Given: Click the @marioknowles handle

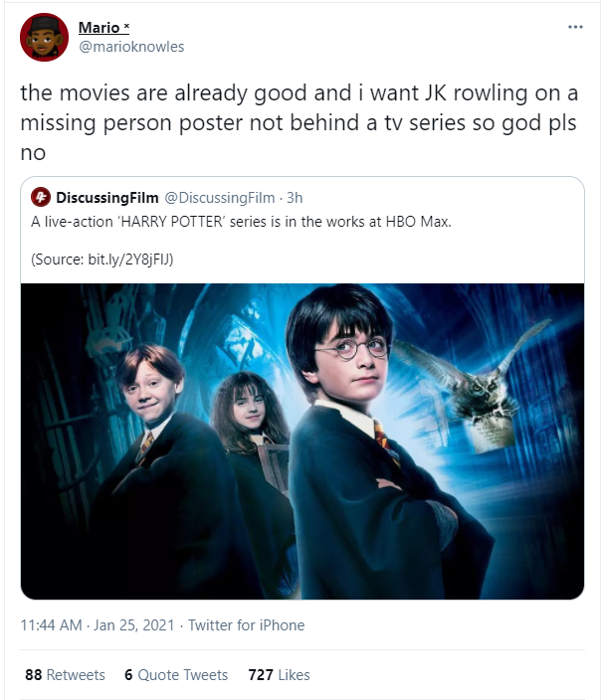Looking at the screenshot, I should click(x=130, y=47).
